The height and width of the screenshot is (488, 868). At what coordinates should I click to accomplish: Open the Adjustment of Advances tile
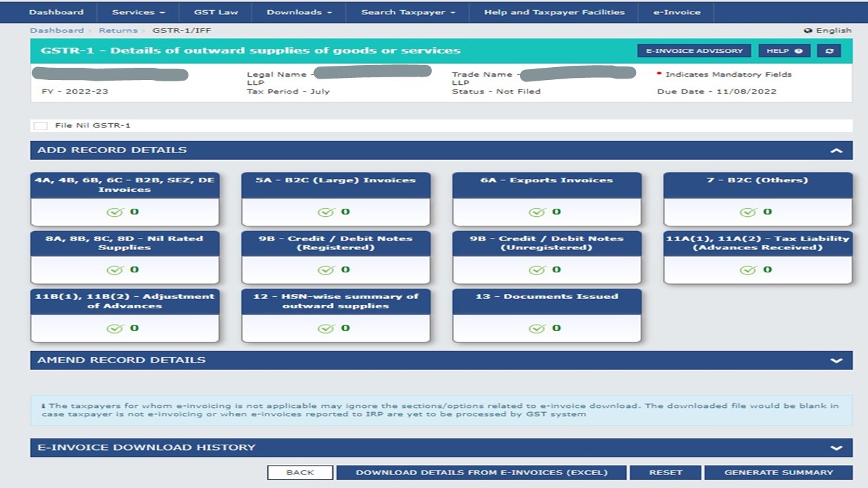(125, 315)
